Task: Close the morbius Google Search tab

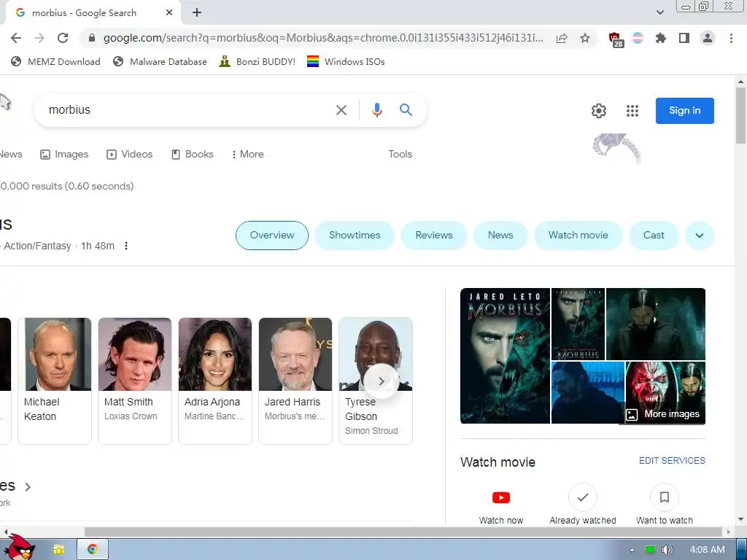Action: [169, 13]
